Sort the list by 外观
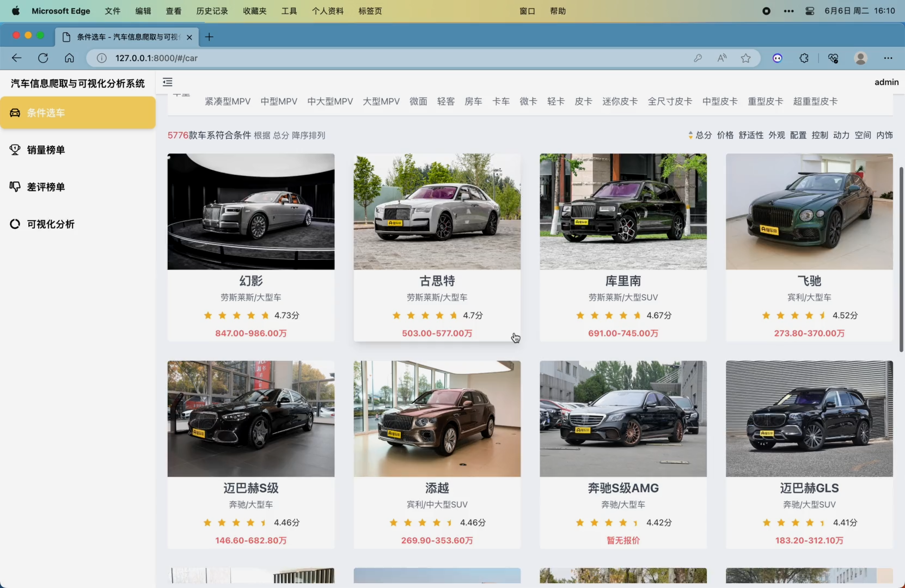This screenshot has width=905, height=588. tap(776, 135)
